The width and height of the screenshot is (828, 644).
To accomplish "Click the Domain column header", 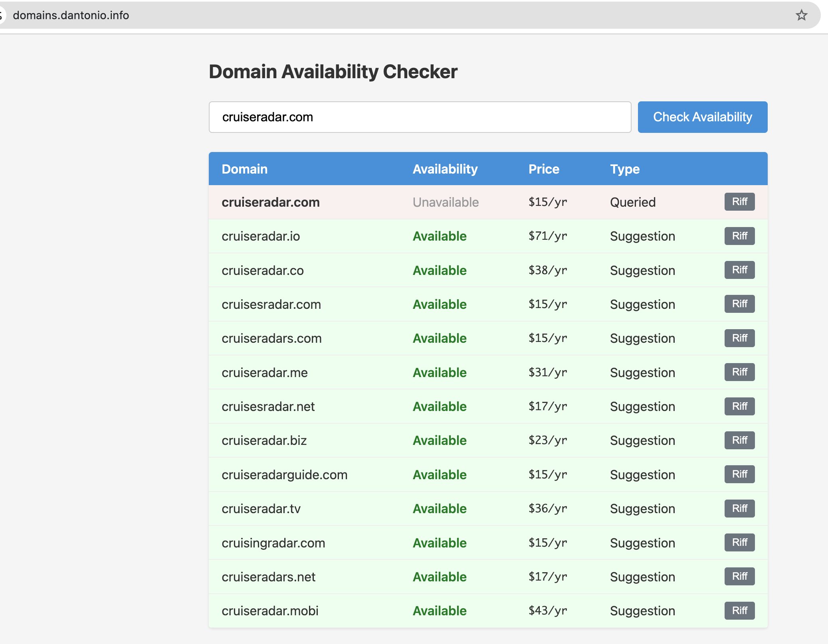I will (244, 168).
